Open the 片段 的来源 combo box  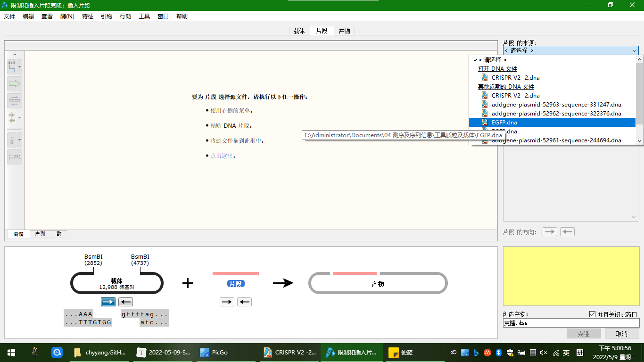[x=570, y=50]
